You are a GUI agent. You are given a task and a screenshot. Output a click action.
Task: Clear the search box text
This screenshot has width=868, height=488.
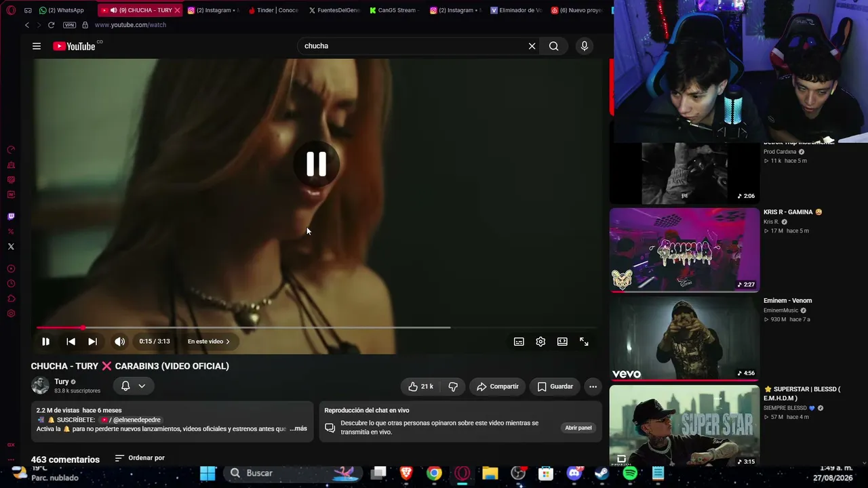coord(532,46)
